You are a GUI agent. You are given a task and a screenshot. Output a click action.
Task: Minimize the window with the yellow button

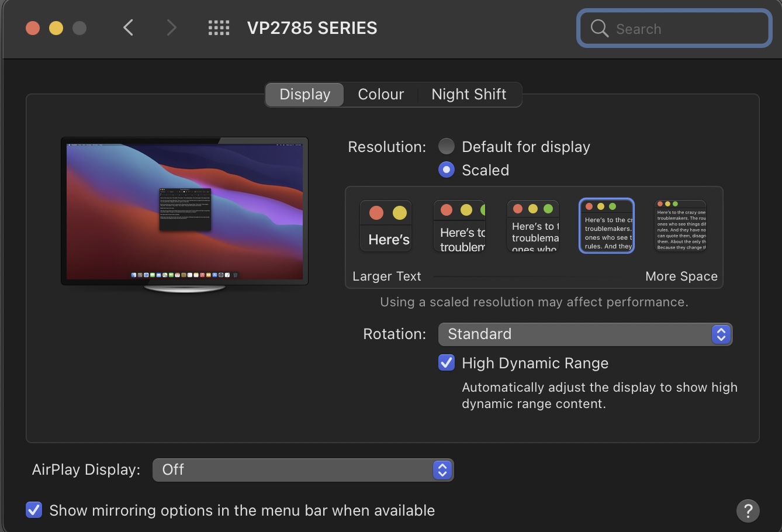pos(56,27)
